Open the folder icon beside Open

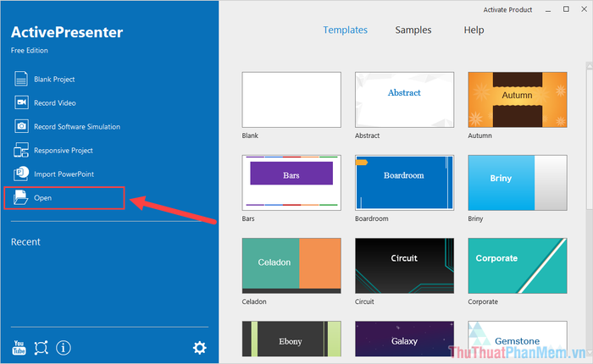click(x=20, y=197)
